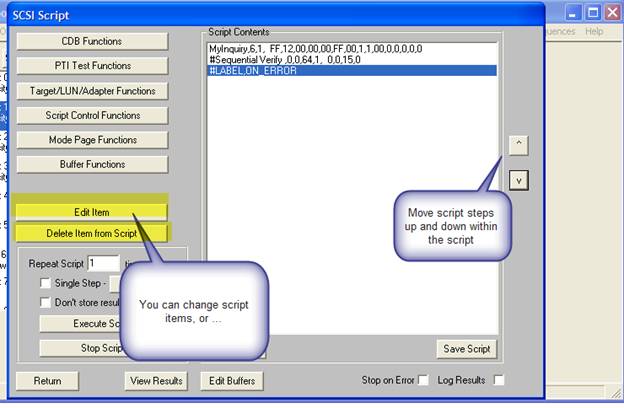Enable the Single Step checkbox
The height and width of the screenshot is (408, 624).
45,283
